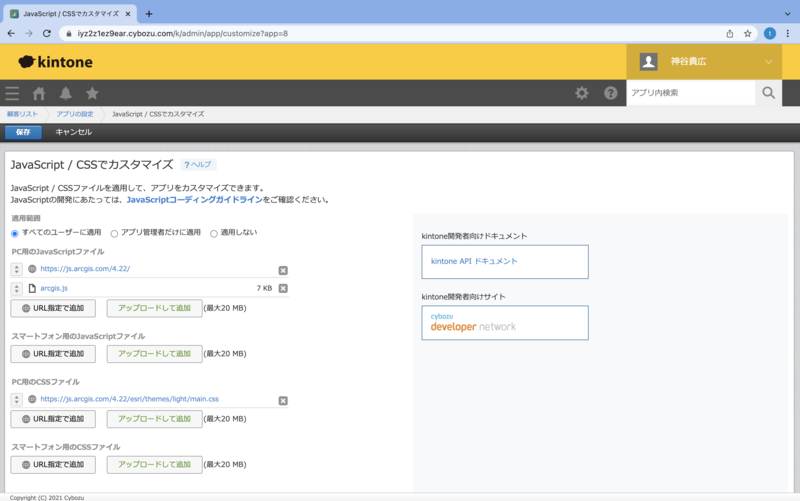This screenshot has height=501, width=800.
Task: Open settings gear icon
Action: (x=582, y=93)
